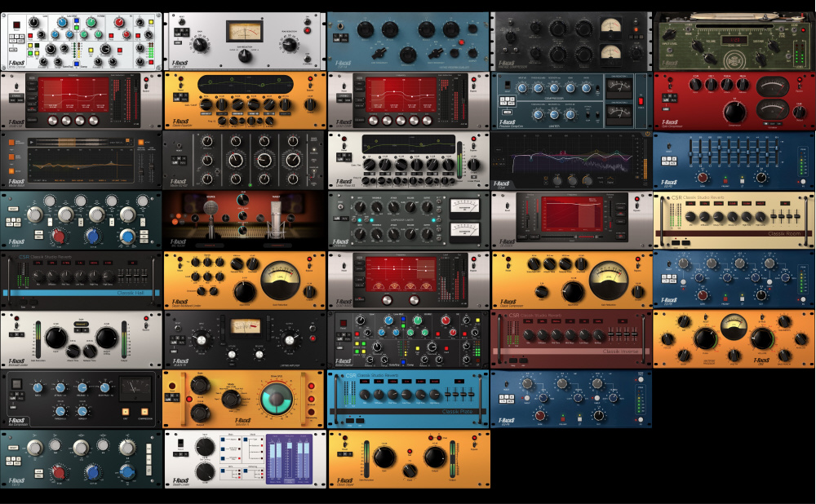Open the style selector on Brickwall Limiter
The height and width of the screenshot is (504, 816).
tap(81, 323)
